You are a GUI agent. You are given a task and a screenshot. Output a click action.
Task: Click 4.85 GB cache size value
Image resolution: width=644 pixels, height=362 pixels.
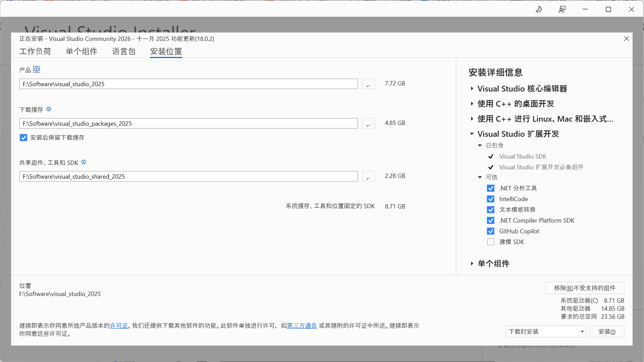coord(395,123)
